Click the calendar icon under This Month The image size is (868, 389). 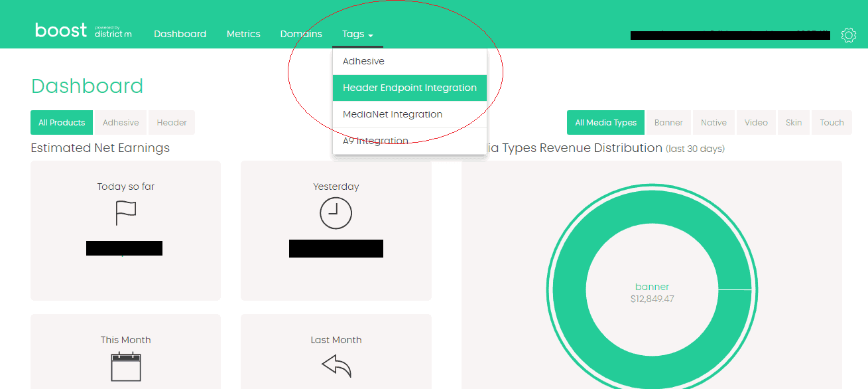pos(125,366)
